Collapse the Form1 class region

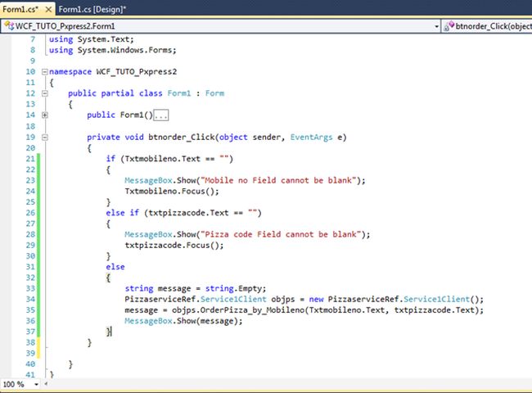pyautogui.click(x=45, y=93)
